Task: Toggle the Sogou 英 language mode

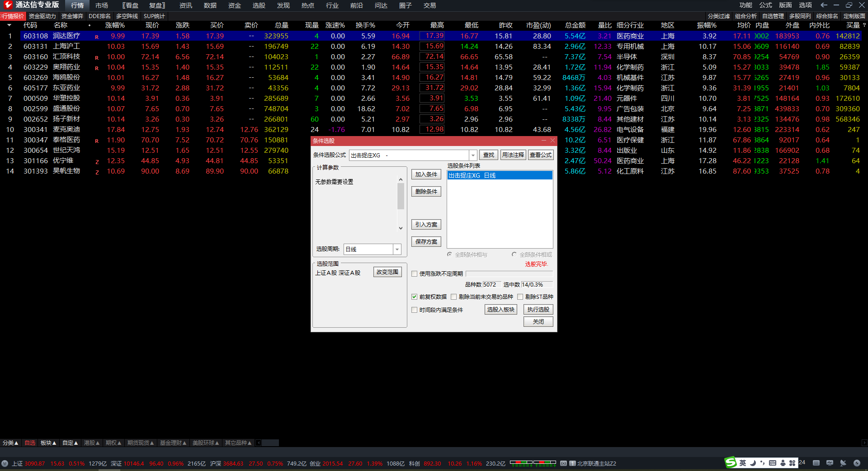Action: click(x=742, y=463)
